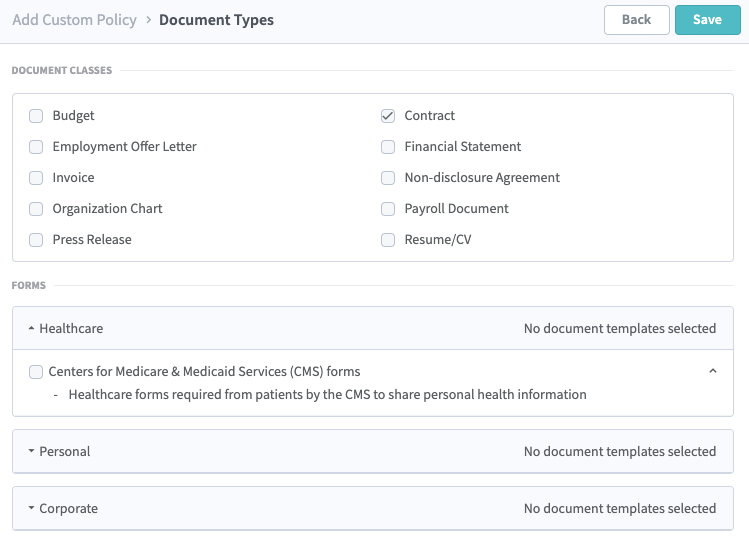The height and width of the screenshot is (551, 749).
Task: Click the Healthcare 'No document templates selected' status
Action: click(619, 328)
